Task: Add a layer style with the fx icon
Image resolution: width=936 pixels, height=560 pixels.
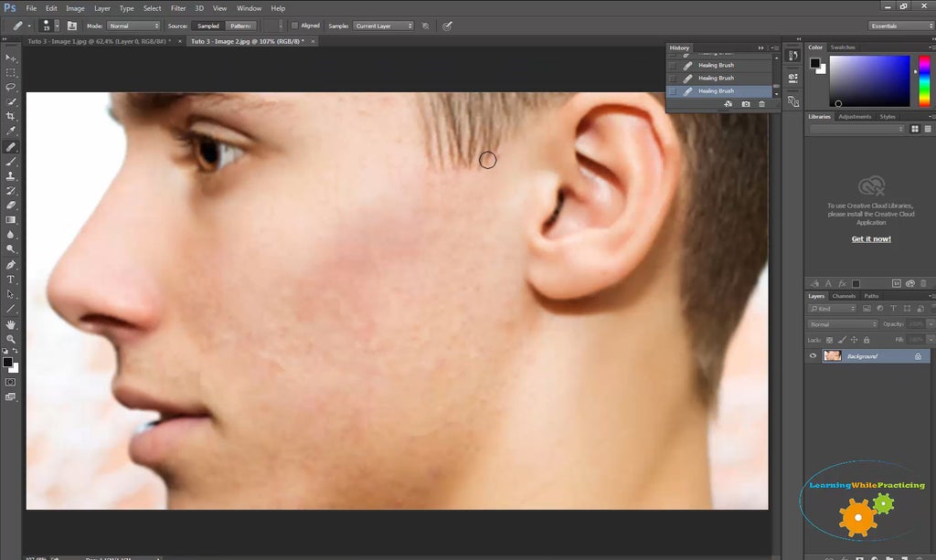Action: (x=843, y=284)
